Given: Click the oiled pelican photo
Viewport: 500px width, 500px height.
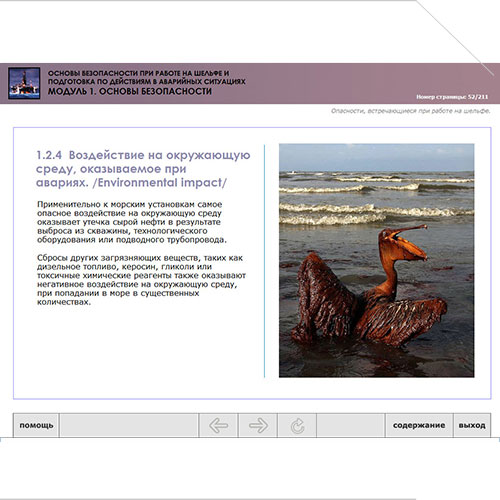Looking at the screenshot, I should tap(376, 260).
